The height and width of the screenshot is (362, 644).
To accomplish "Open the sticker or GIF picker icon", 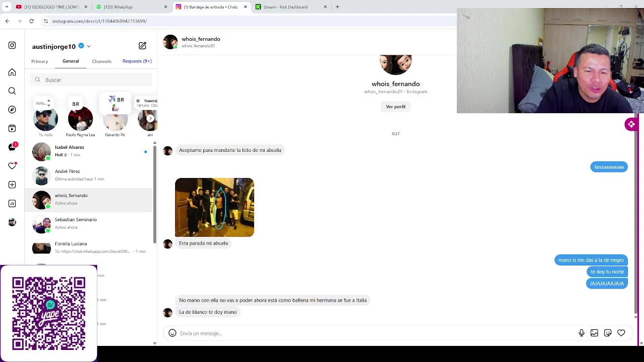I will [608, 333].
